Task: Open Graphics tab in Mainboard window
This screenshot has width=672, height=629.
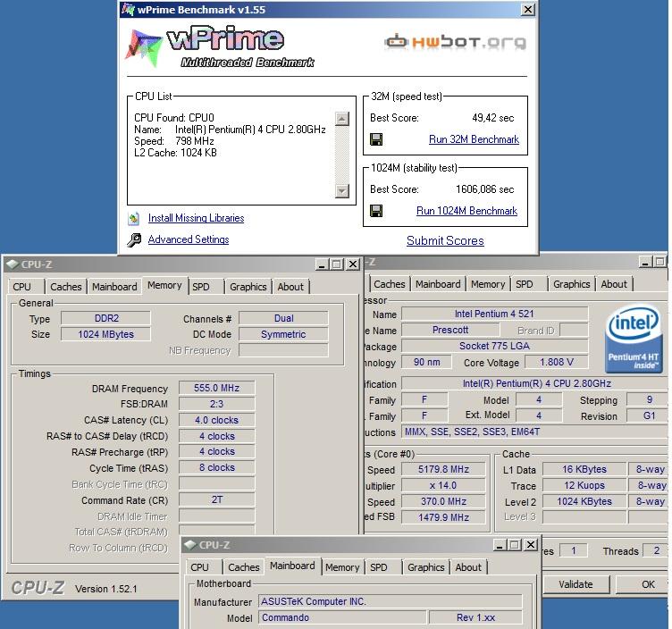Action: coord(425,567)
